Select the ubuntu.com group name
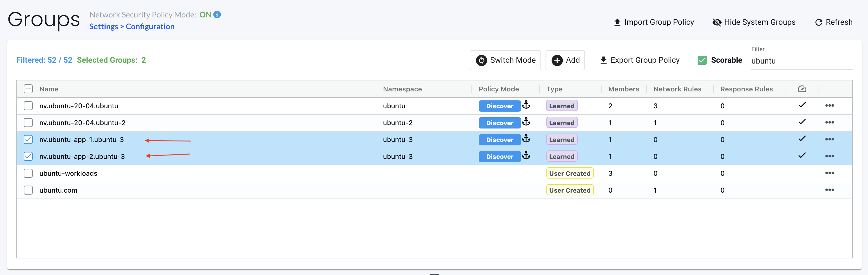The width and height of the screenshot is (868, 275). click(x=58, y=190)
